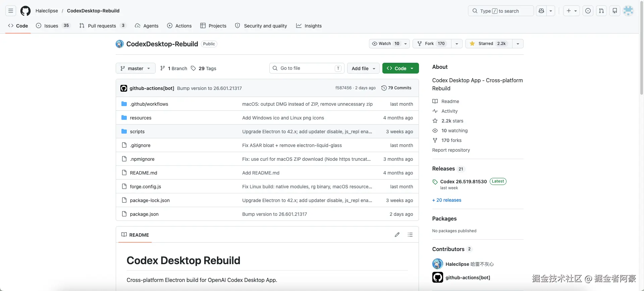Open the Codex 26.519.81530 release

point(464,182)
